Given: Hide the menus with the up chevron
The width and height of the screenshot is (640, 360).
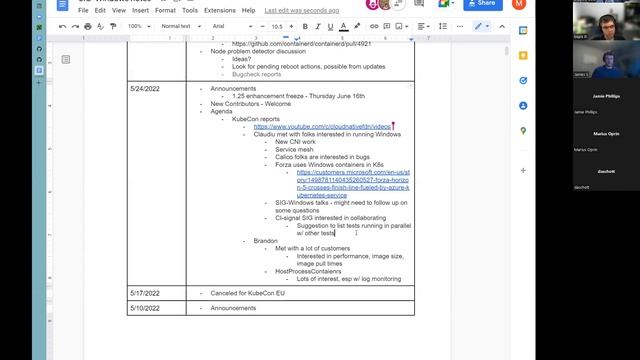Looking at the screenshot, I should click(502, 27).
